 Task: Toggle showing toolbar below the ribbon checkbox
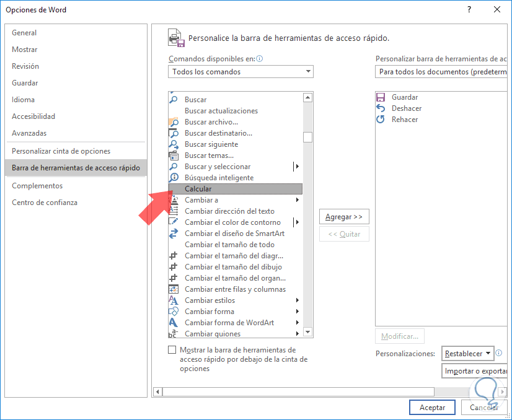click(172, 350)
